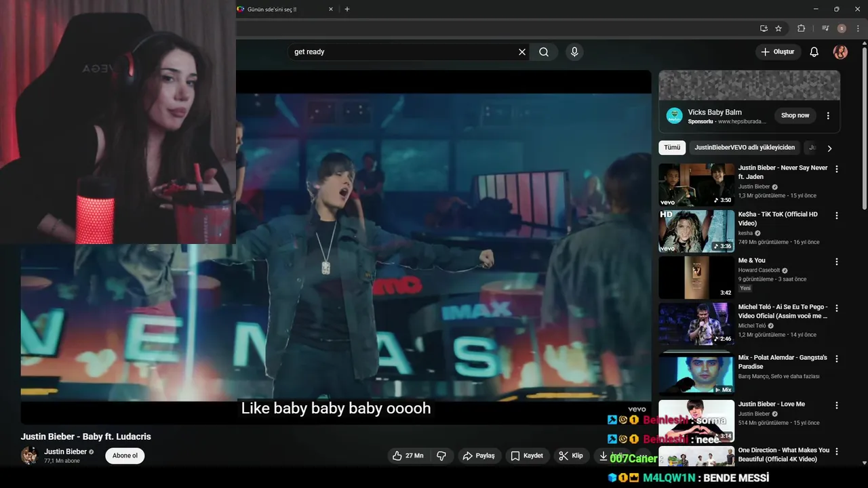
Task: Open 'Justin Bieber - Love Me' title
Action: (x=772, y=404)
